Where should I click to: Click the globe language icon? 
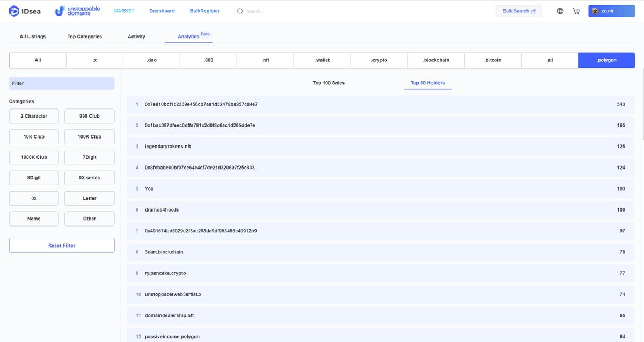560,10
